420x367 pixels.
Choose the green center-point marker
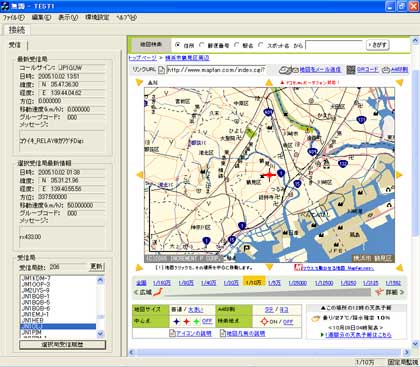(197, 321)
